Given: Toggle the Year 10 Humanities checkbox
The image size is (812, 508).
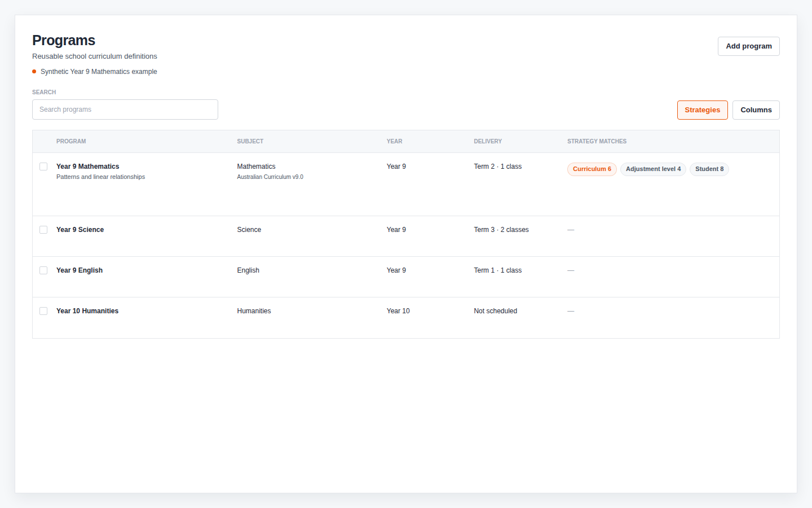Looking at the screenshot, I should tap(43, 311).
